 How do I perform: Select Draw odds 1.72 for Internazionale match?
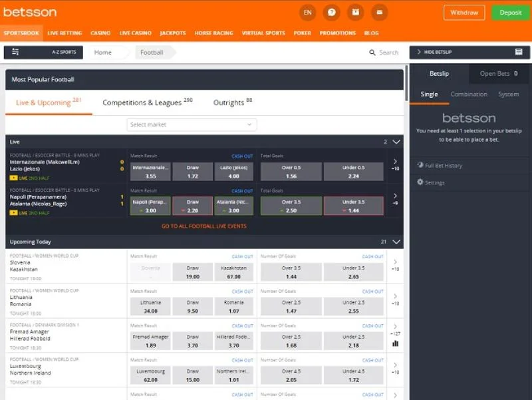coord(192,172)
